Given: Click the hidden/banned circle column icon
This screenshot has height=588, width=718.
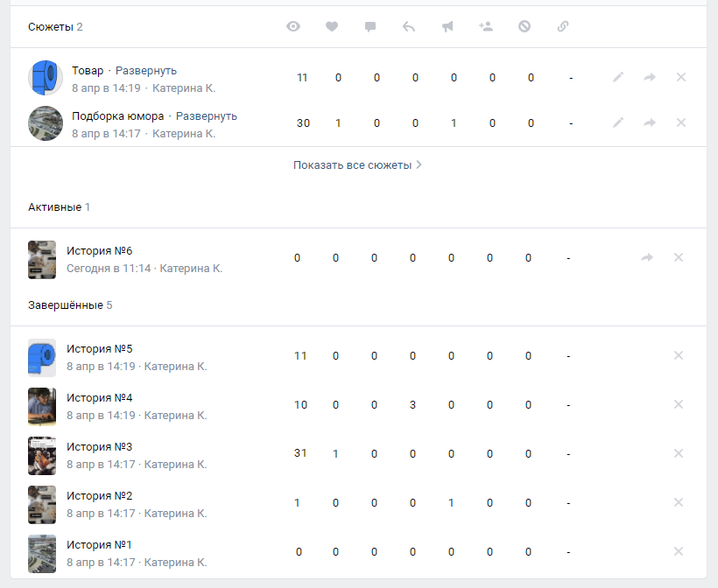Looking at the screenshot, I should point(524,26).
